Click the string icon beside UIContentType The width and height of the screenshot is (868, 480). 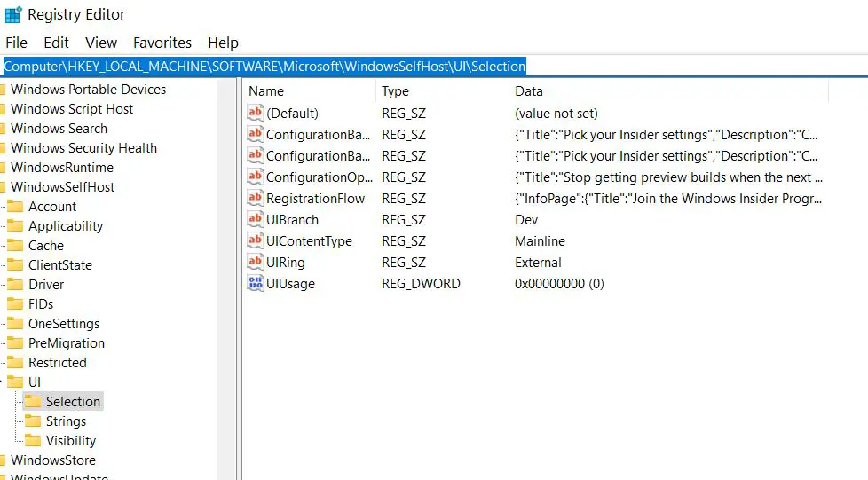coord(256,240)
